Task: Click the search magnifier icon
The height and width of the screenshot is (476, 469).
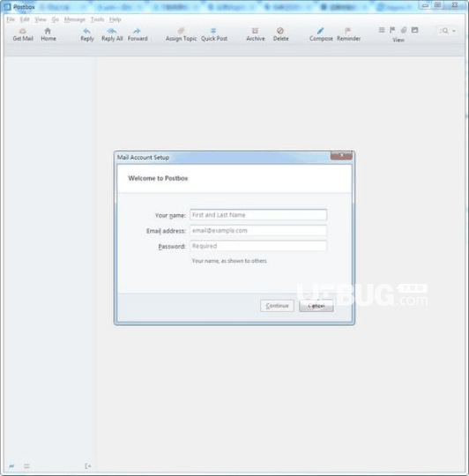Action: (444, 31)
